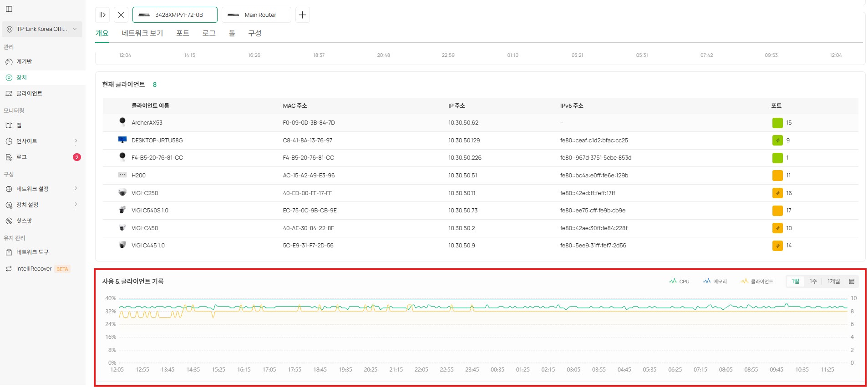
Task: Click the expand panel icon beside close
Action: tap(102, 15)
